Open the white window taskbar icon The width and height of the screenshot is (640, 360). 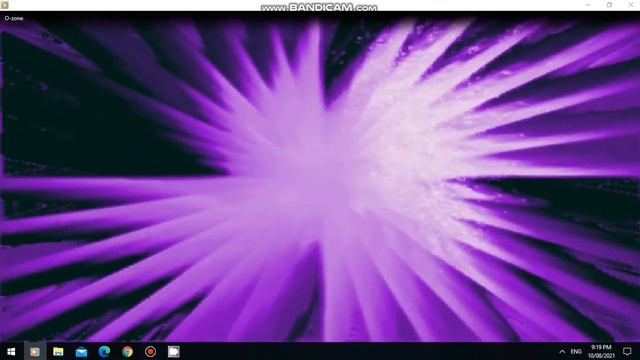pyautogui.click(x=173, y=351)
